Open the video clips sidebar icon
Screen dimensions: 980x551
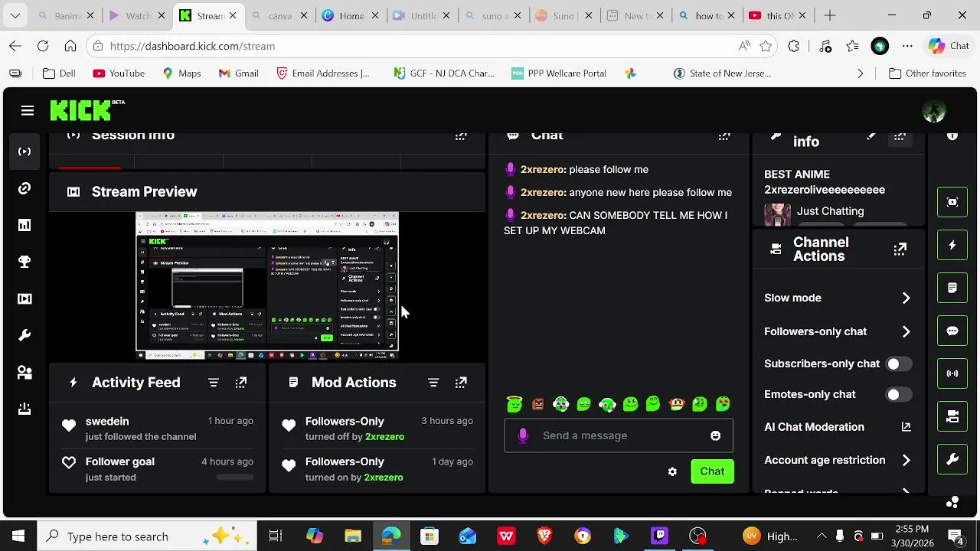(24, 298)
